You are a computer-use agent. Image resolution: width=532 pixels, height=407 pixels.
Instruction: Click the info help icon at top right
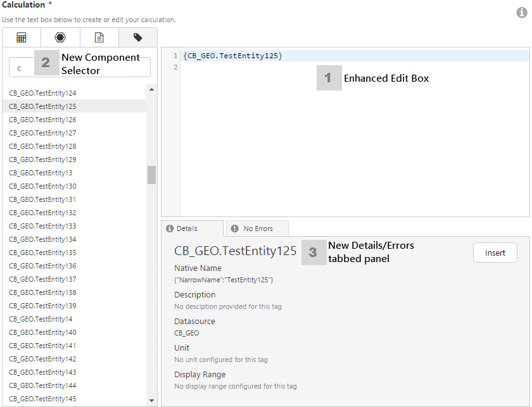coord(522,13)
